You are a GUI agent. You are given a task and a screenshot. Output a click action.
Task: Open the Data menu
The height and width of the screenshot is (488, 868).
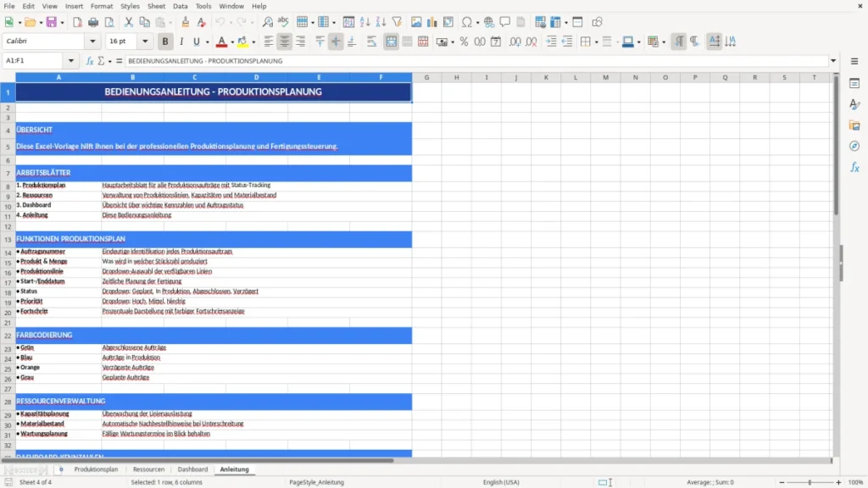181,6
